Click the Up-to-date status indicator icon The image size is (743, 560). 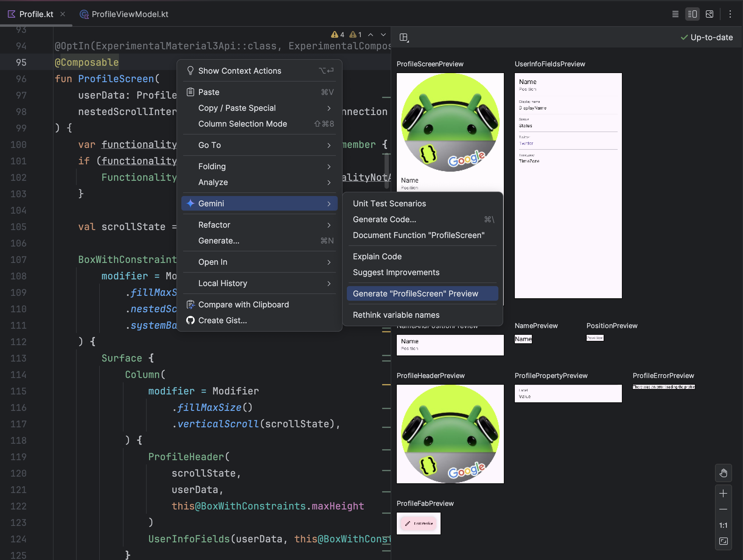(683, 37)
